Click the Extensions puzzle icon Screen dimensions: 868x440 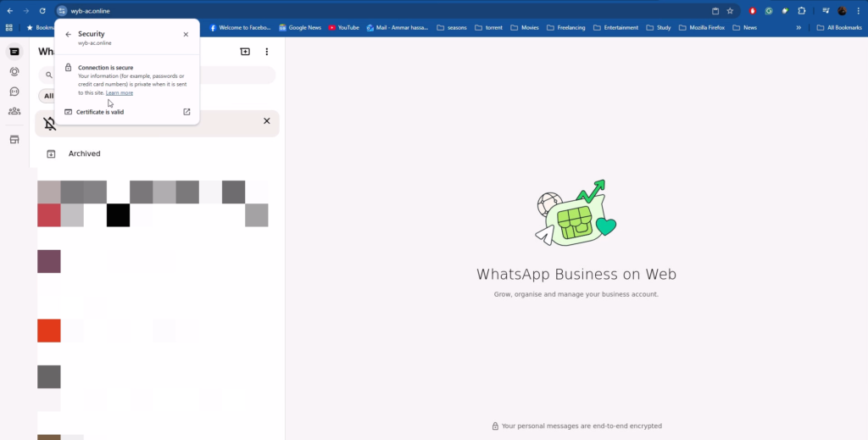(x=801, y=11)
